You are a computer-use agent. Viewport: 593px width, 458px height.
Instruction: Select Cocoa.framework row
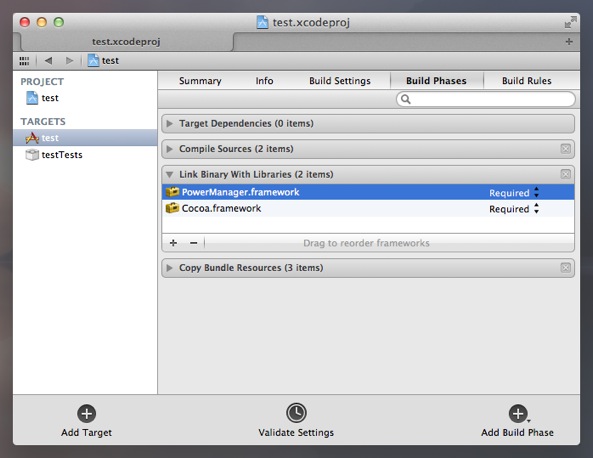[x=368, y=208]
